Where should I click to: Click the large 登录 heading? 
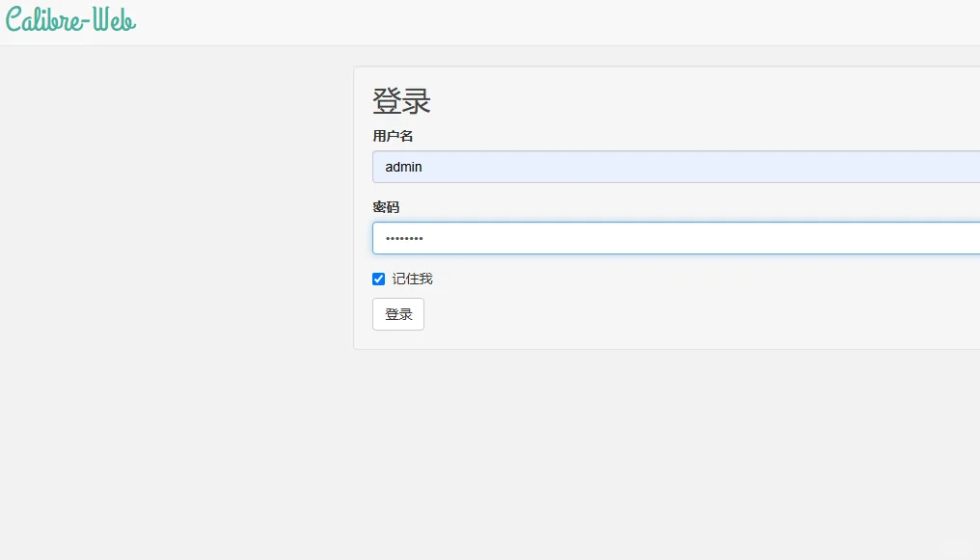click(x=401, y=101)
